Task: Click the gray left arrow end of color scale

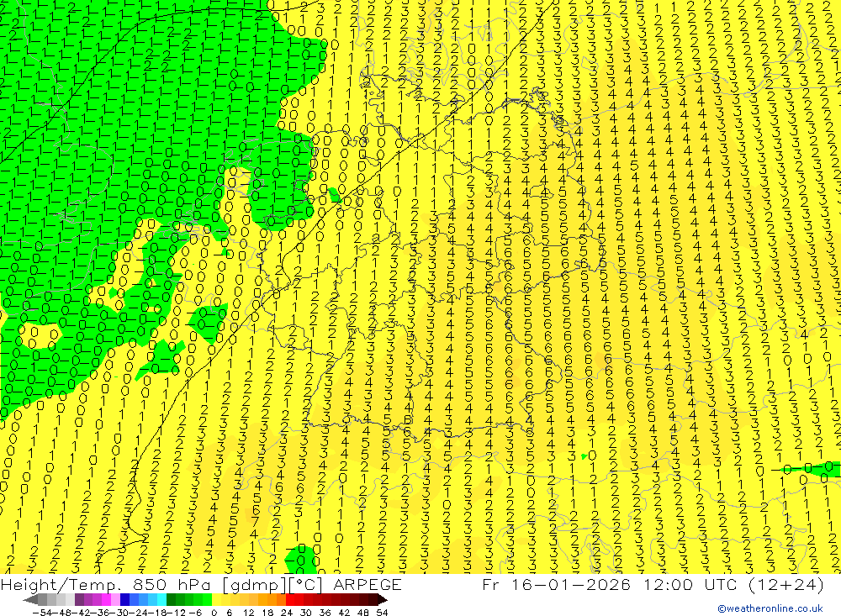Action: coord(30,600)
